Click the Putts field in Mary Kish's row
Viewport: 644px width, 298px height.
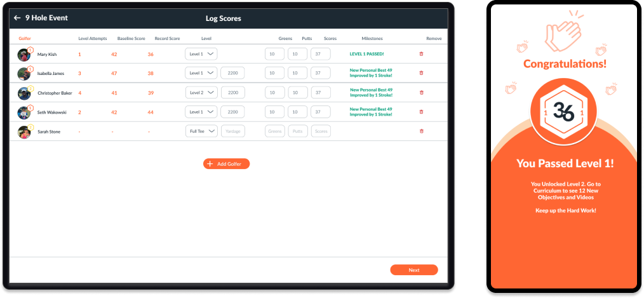(x=298, y=54)
